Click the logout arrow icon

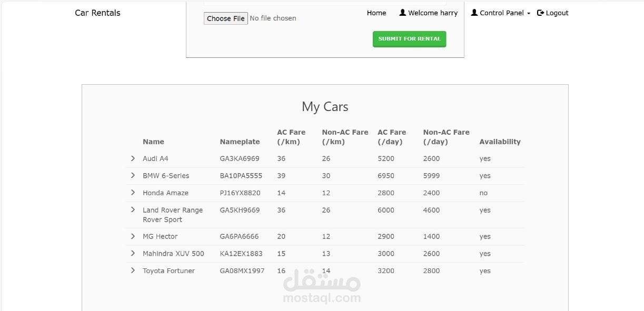(540, 13)
